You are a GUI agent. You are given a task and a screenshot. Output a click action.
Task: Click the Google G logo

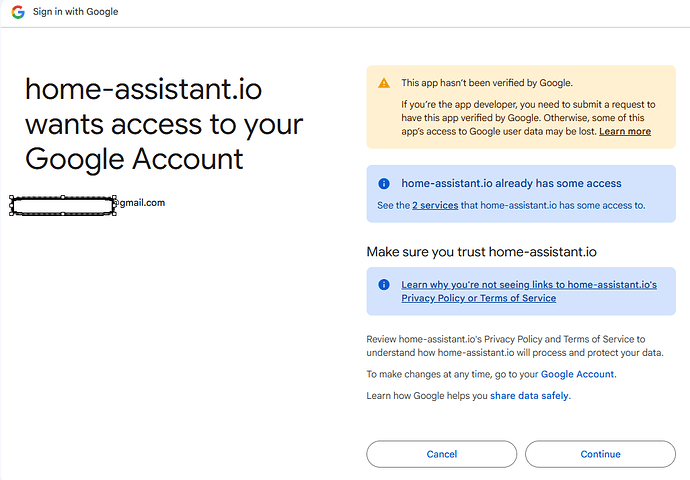(x=18, y=12)
